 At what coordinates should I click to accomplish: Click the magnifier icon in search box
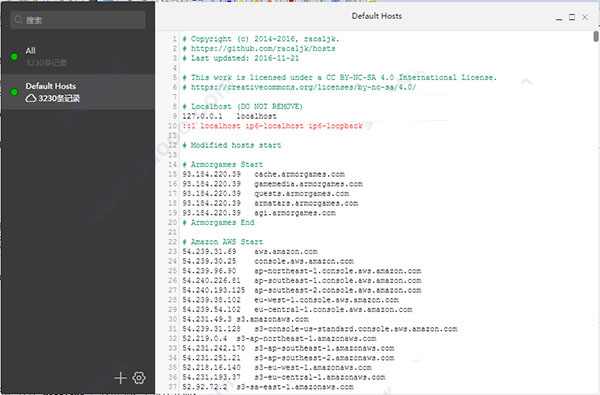pos(18,20)
